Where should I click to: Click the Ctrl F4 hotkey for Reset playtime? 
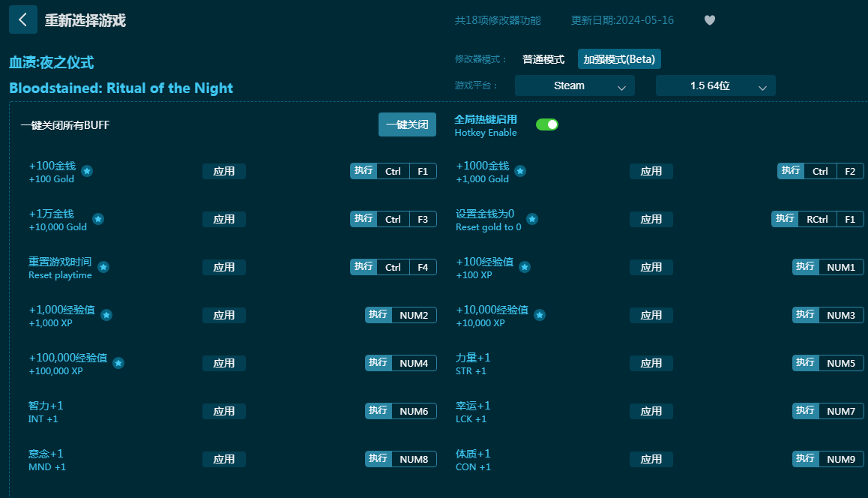pos(393,268)
